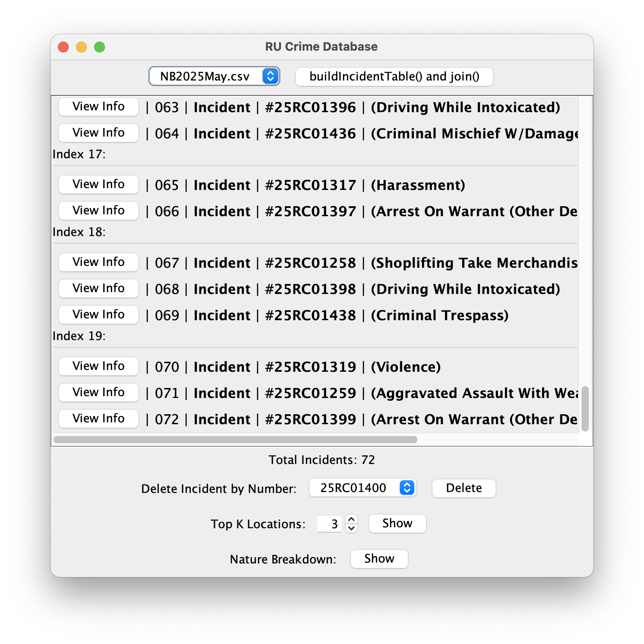Increase Top K Locations with up arrow
Image resolution: width=644 pixels, height=644 pixels.
351,520
